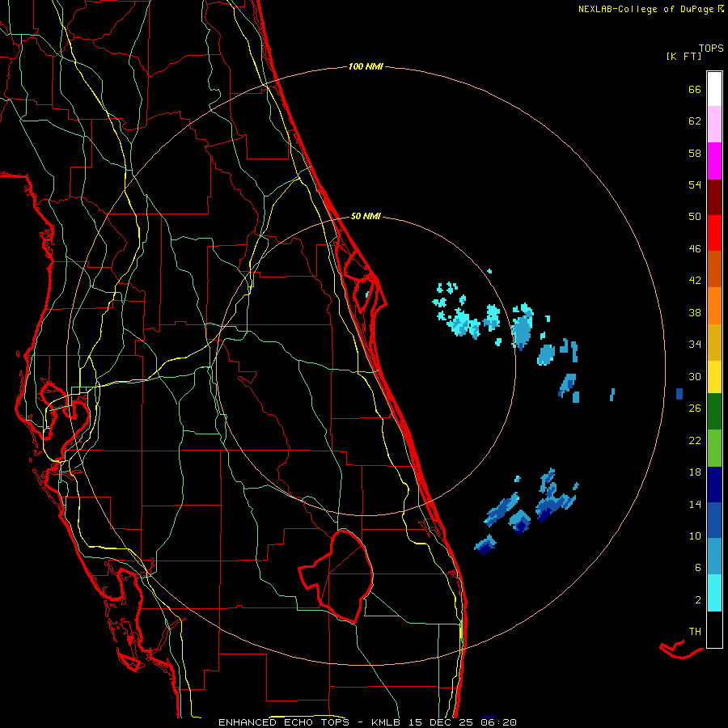Click the legend value "18"
Viewport: 728px width, 728px height.
(695, 472)
